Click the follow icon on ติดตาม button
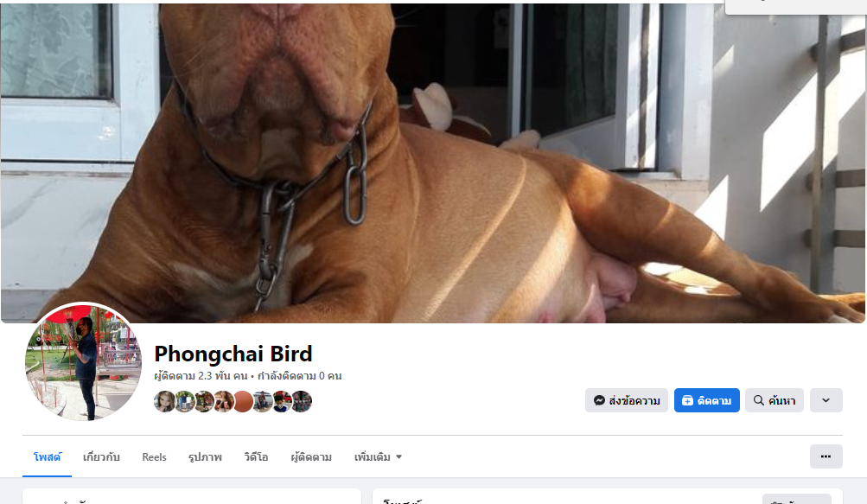867x504 pixels. tap(687, 400)
